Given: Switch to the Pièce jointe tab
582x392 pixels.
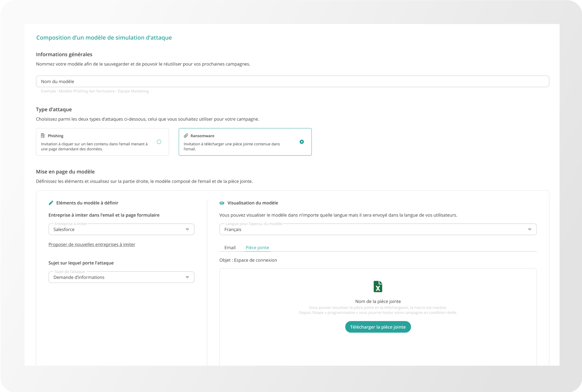Looking at the screenshot, I should pos(257,248).
